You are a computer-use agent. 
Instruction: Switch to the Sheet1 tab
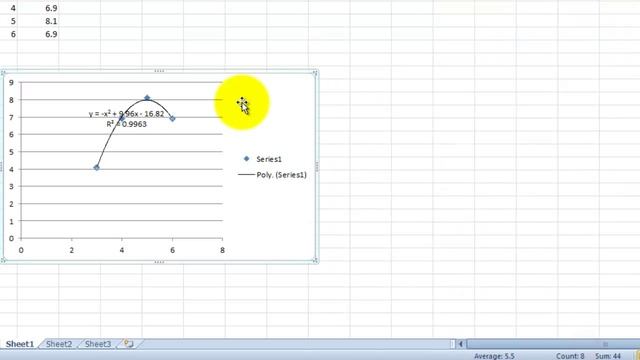click(20, 344)
